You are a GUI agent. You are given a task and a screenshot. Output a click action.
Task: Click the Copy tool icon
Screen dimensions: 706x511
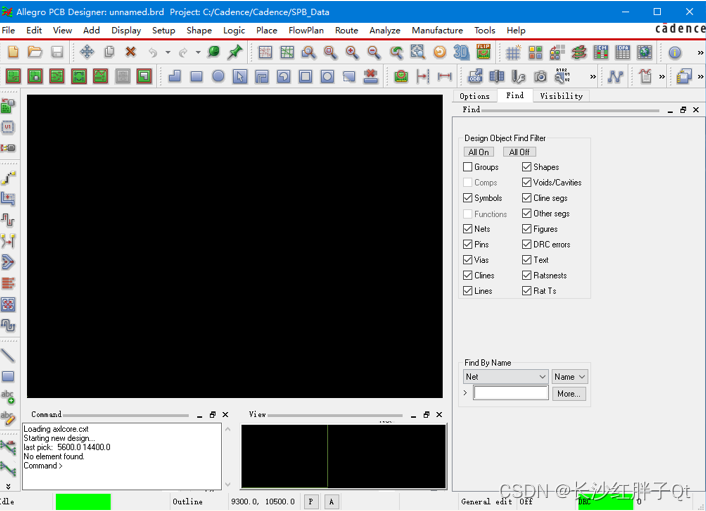click(x=109, y=52)
